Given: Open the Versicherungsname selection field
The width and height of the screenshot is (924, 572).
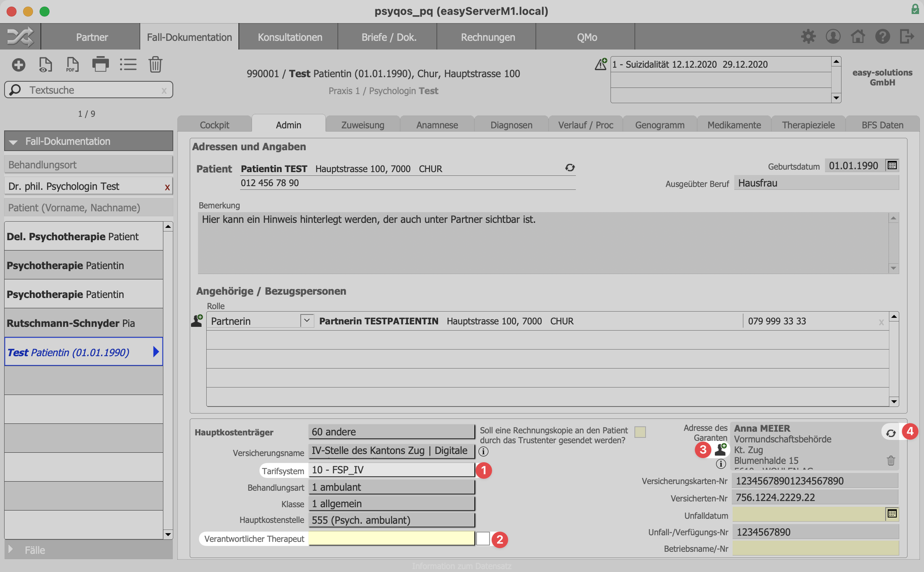Looking at the screenshot, I should 391,451.
